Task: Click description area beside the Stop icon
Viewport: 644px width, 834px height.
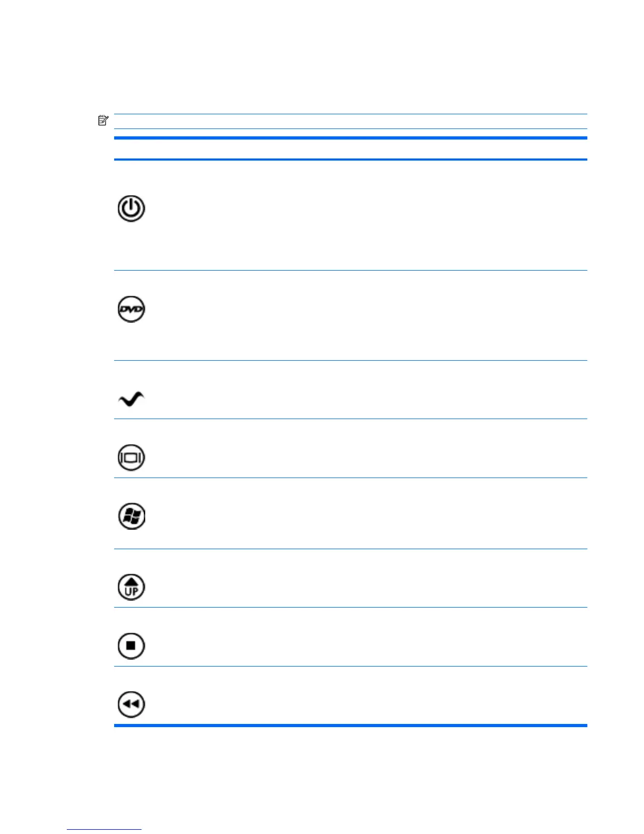Action: click(368, 637)
